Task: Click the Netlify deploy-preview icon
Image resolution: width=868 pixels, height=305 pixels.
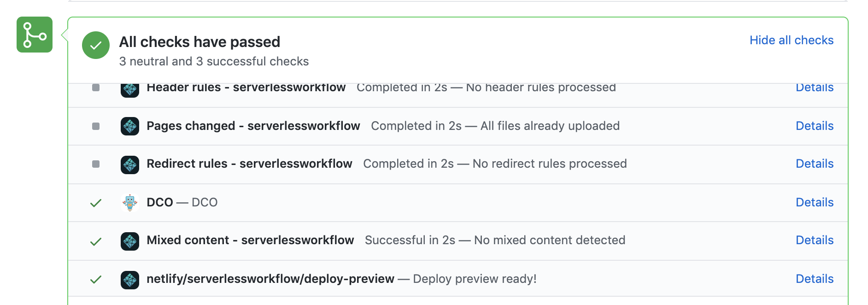Action: coord(130,279)
